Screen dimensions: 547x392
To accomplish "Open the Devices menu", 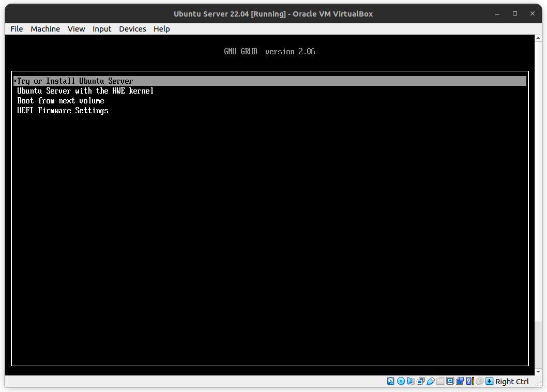I will tap(132, 29).
